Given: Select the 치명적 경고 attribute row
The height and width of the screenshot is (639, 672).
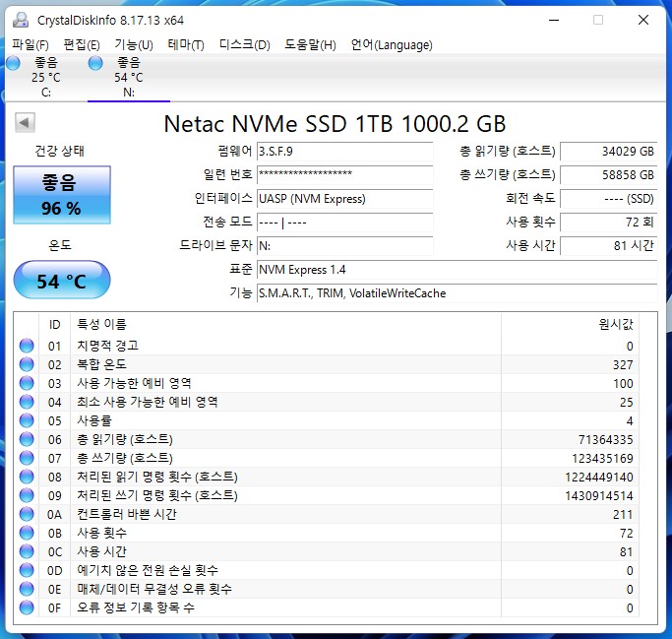Looking at the screenshot, I should click(x=326, y=346).
